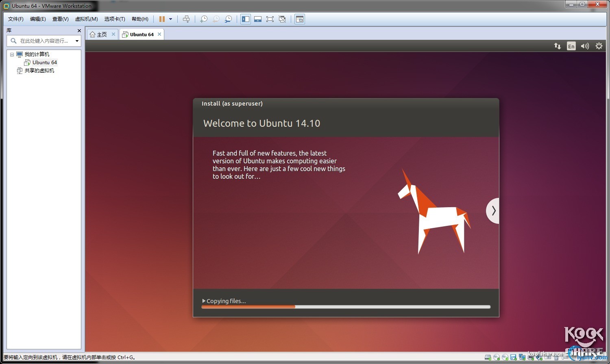Screen dimensions: 610x364
Task: Click the Install (as superuser) title
Action: pyautogui.click(x=232, y=104)
